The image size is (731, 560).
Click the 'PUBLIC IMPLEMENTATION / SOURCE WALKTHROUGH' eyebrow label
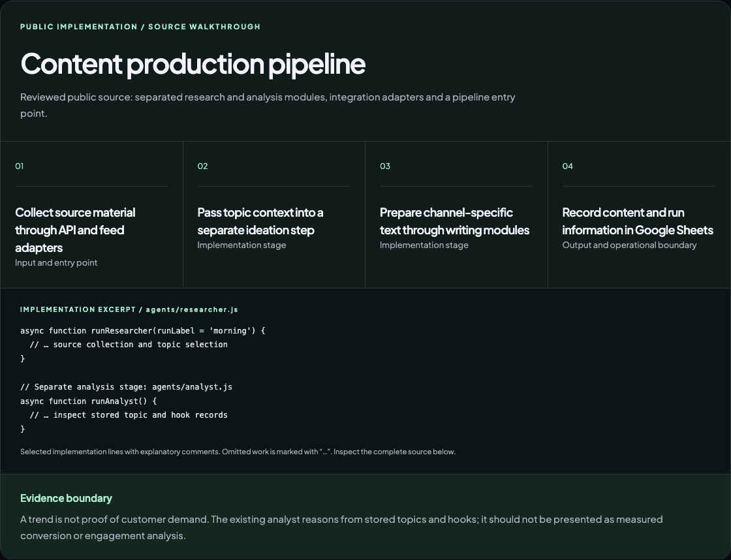pyautogui.click(x=140, y=27)
